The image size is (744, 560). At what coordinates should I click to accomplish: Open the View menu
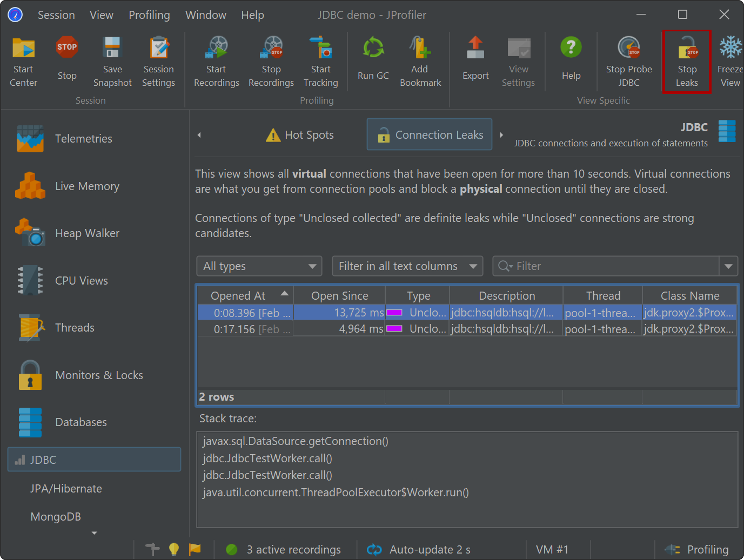(102, 15)
